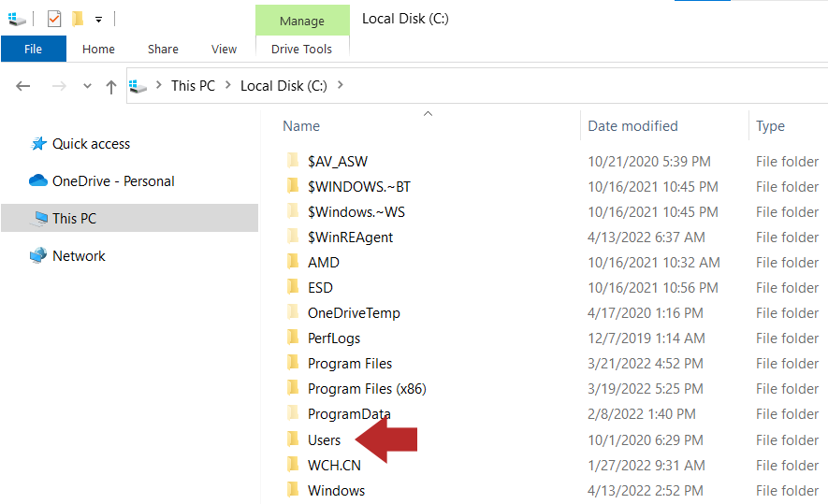Open the Customize Quick Access Toolbar dropdown
The image size is (828, 504).
pyautogui.click(x=99, y=20)
